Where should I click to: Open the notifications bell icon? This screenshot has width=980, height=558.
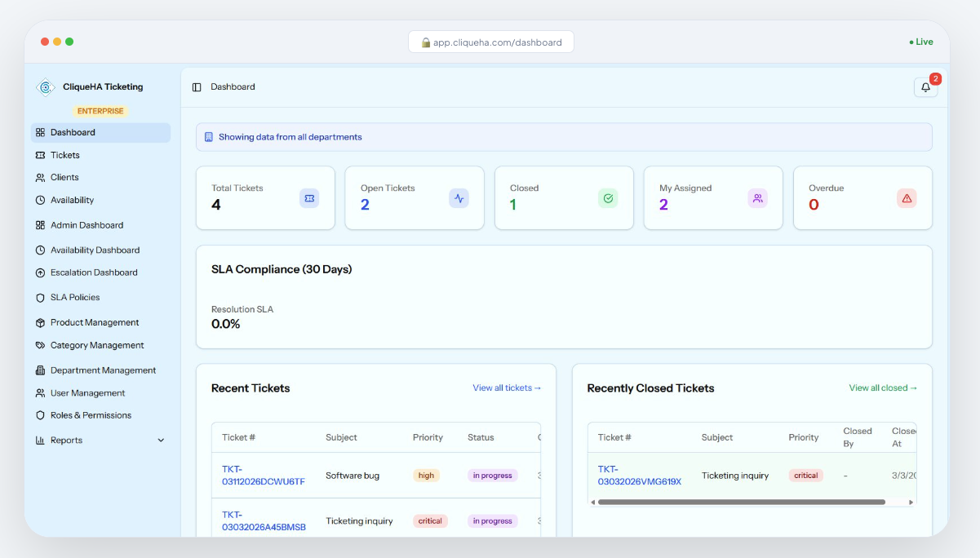click(925, 87)
